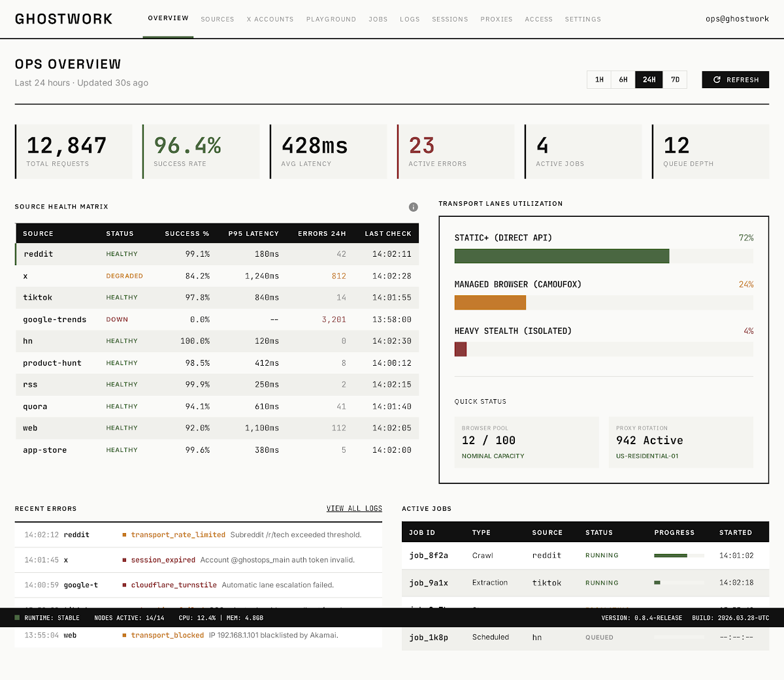Select the hn source row
This screenshot has width=784, height=680.
click(217, 341)
